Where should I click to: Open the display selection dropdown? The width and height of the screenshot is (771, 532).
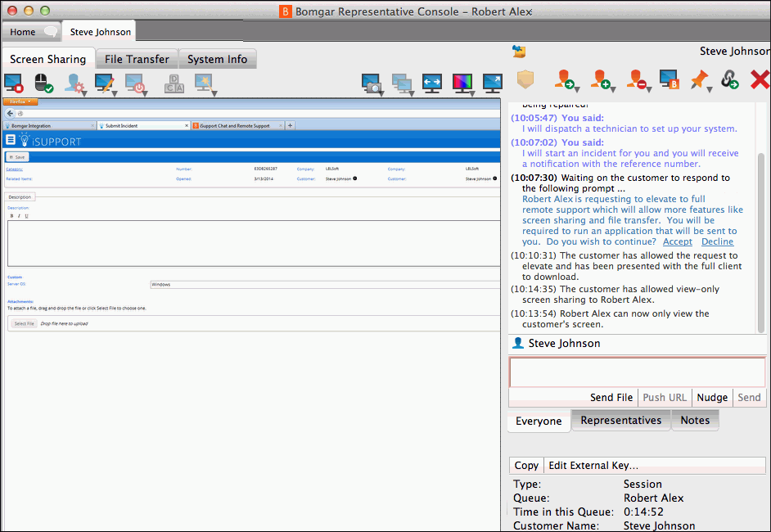403,82
